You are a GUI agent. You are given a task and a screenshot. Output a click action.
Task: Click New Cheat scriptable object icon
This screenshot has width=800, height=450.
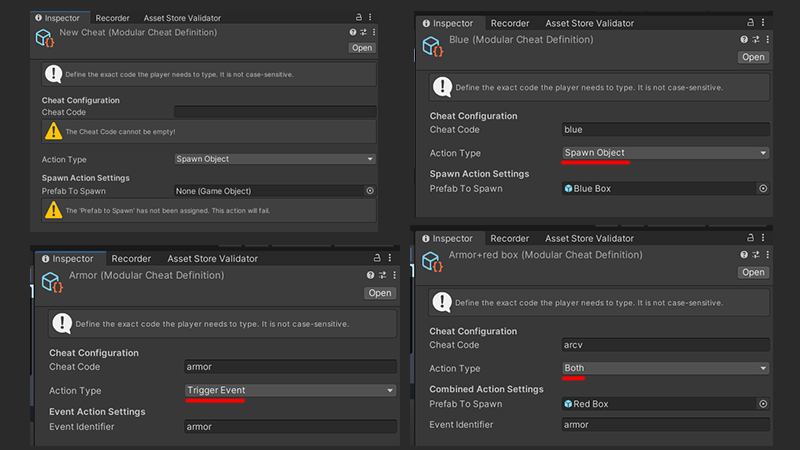coord(45,38)
